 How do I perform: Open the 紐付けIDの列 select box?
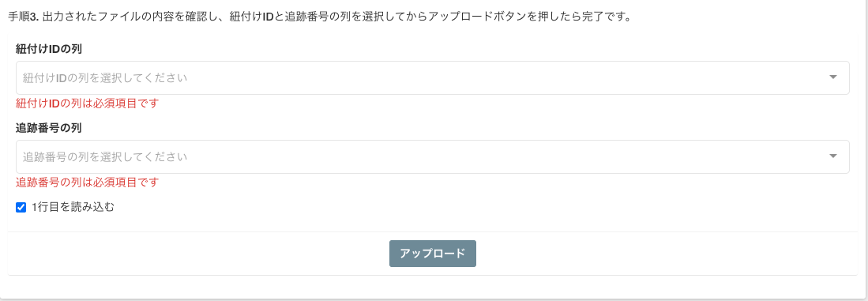click(x=432, y=77)
